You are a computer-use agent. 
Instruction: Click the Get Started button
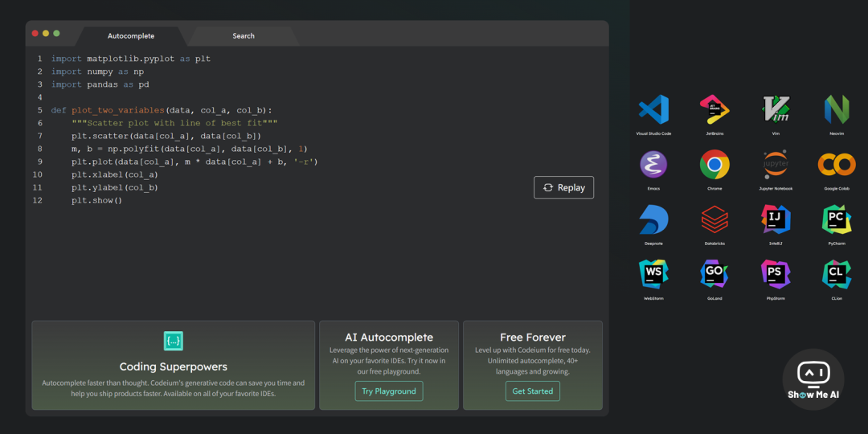point(533,391)
